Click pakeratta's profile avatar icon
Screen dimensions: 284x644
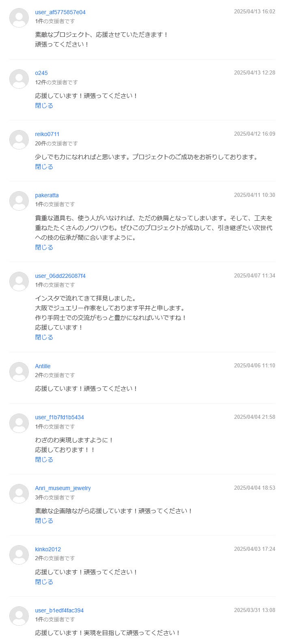19,201
